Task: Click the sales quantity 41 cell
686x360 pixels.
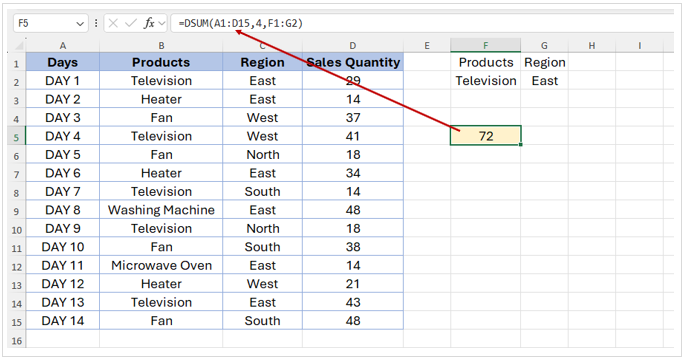Action: click(x=353, y=136)
